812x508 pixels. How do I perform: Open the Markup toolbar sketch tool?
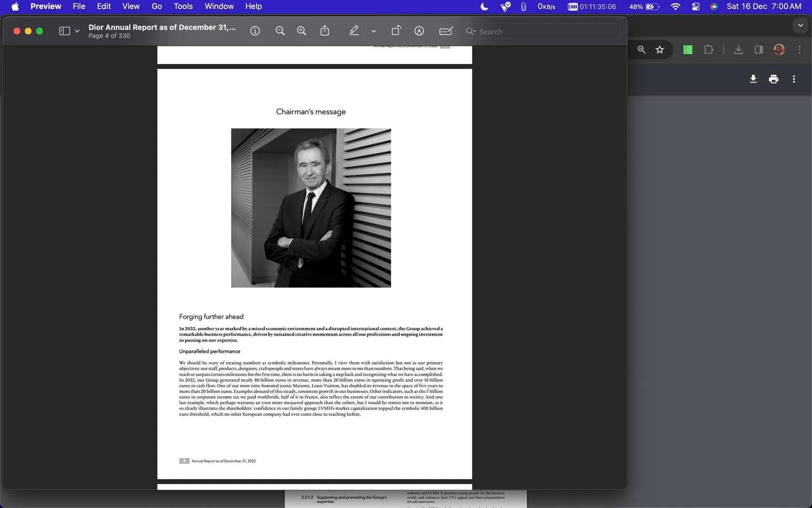419,31
